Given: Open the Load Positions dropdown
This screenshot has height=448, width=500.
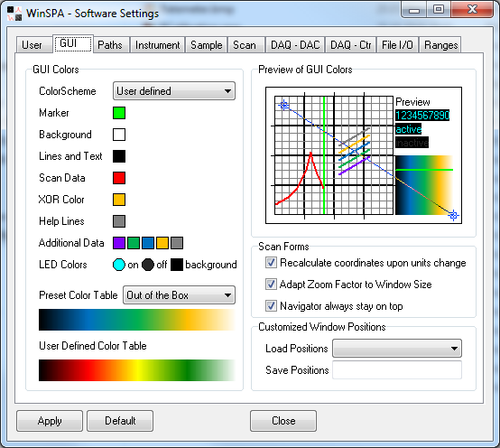Looking at the screenshot, I should [397, 349].
